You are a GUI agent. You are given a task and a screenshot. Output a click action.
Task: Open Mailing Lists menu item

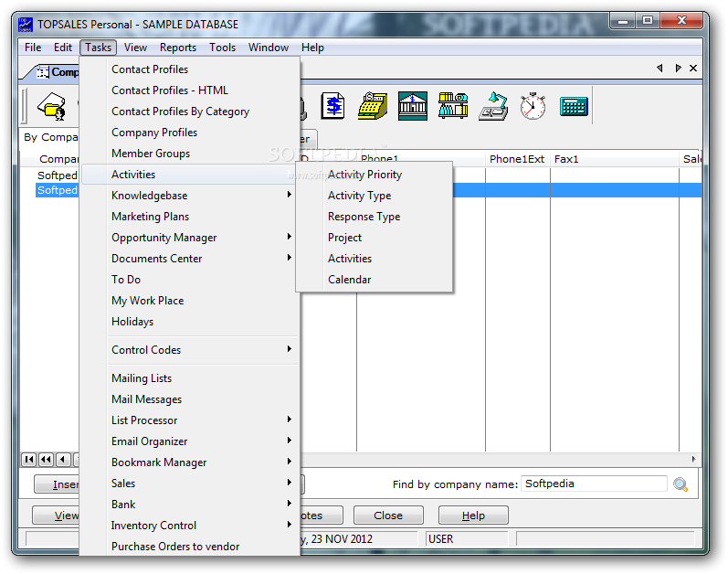click(x=190, y=378)
